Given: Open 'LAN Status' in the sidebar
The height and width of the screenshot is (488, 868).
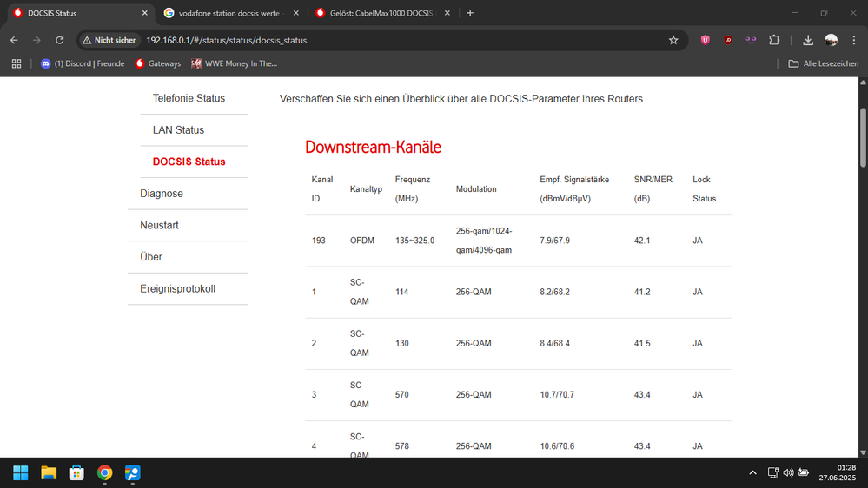Looking at the screenshot, I should pos(178,130).
